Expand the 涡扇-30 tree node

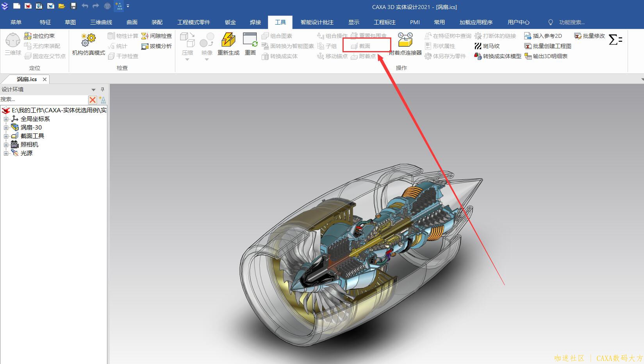tap(6, 128)
